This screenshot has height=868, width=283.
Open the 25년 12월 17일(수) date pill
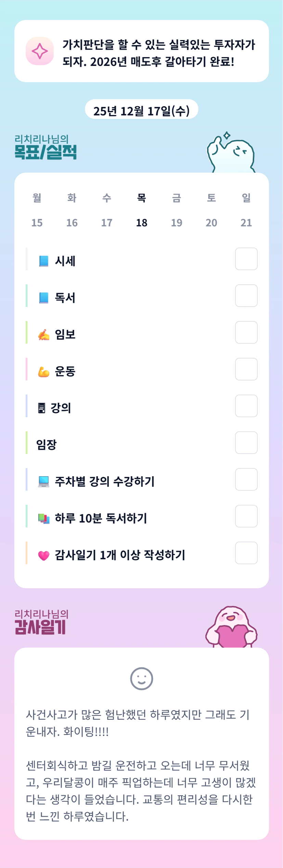pyautogui.click(x=141, y=111)
